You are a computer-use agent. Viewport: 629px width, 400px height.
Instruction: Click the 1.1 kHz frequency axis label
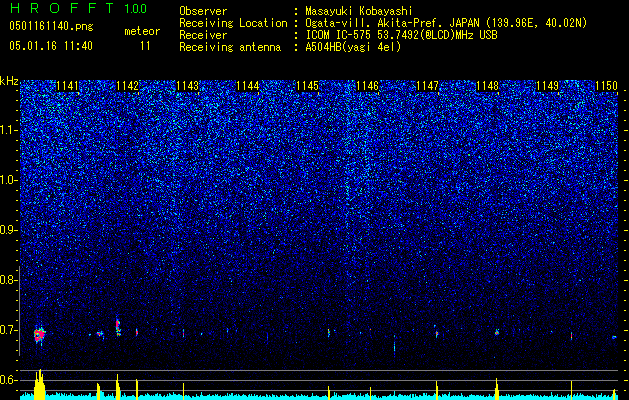(8, 130)
